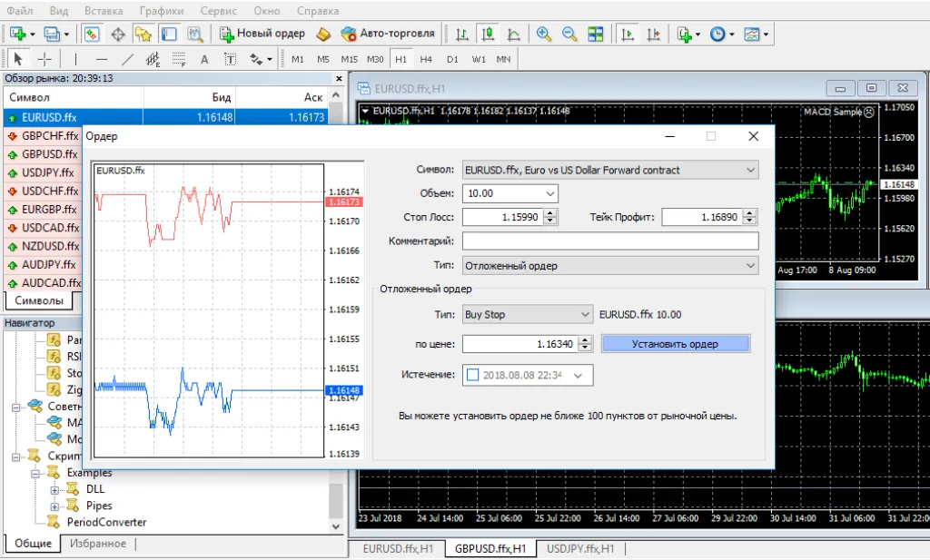Switch to the GBPUSD.ffx,H1 chart tab
930x560 pixels.
pyautogui.click(x=490, y=549)
